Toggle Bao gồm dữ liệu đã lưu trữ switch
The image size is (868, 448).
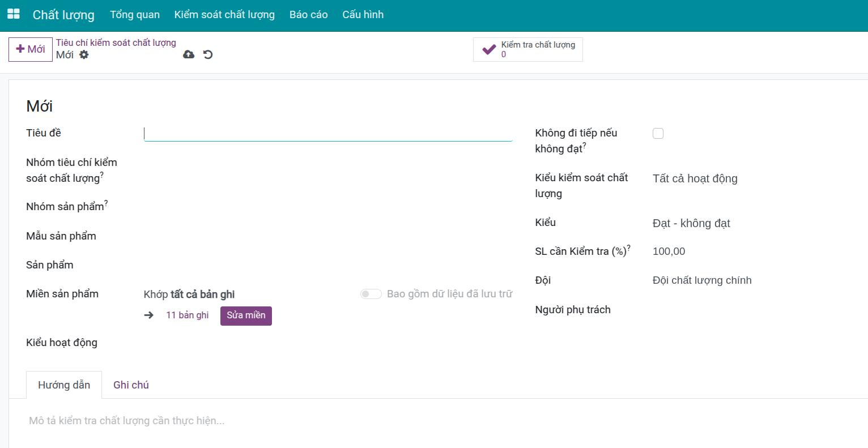[x=371, y=294]
